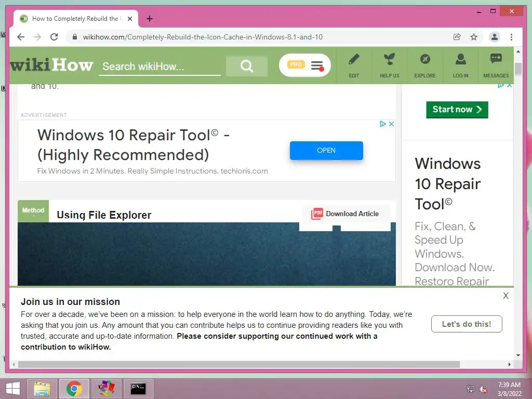The width and height of the screenshot is (532, 399).
Task: Reload the wikiHow page
Action: click(54, 37)
